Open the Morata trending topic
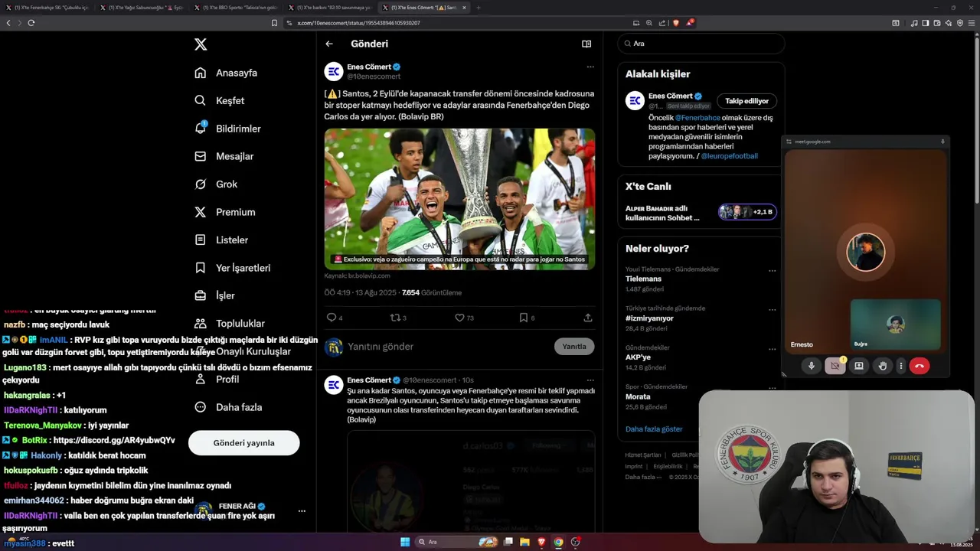Viewport: 980px width, 551px height. (638, 396)
